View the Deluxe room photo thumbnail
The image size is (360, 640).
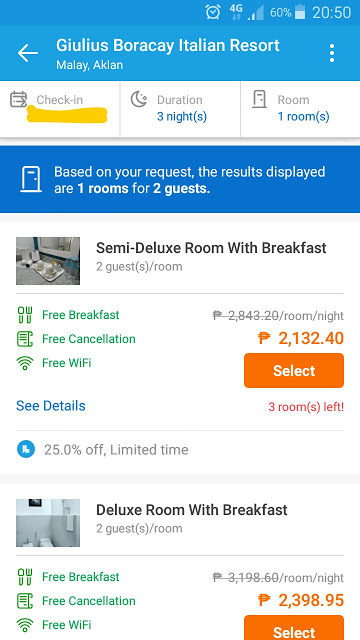(48, 523)
